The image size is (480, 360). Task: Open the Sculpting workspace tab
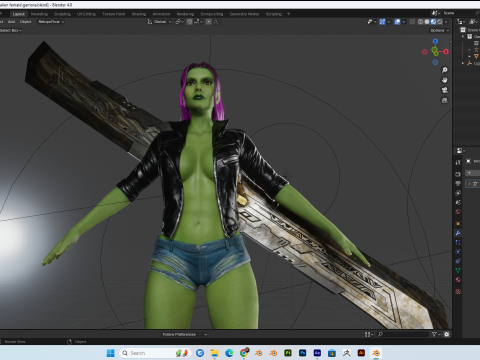click(x=62, y=14)
